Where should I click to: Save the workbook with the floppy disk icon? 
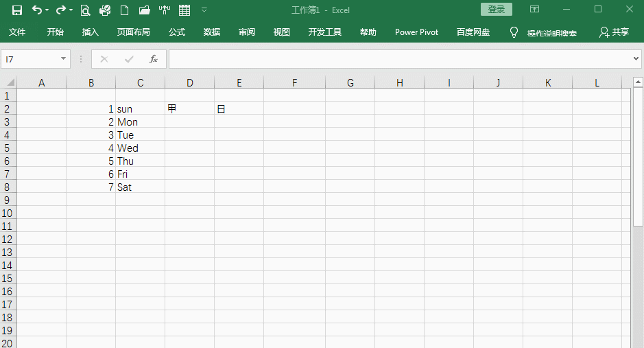click(x=17, y=10)
